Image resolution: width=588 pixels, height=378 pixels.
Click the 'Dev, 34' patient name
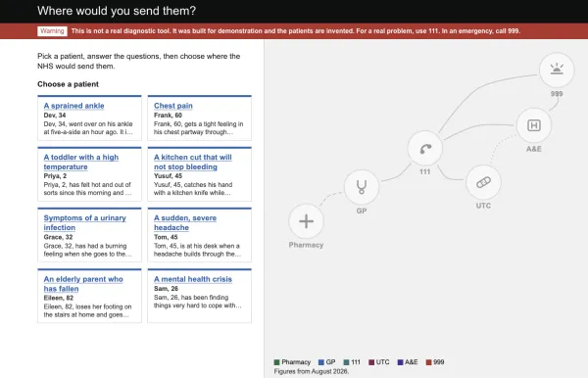(x=55, y=115)
